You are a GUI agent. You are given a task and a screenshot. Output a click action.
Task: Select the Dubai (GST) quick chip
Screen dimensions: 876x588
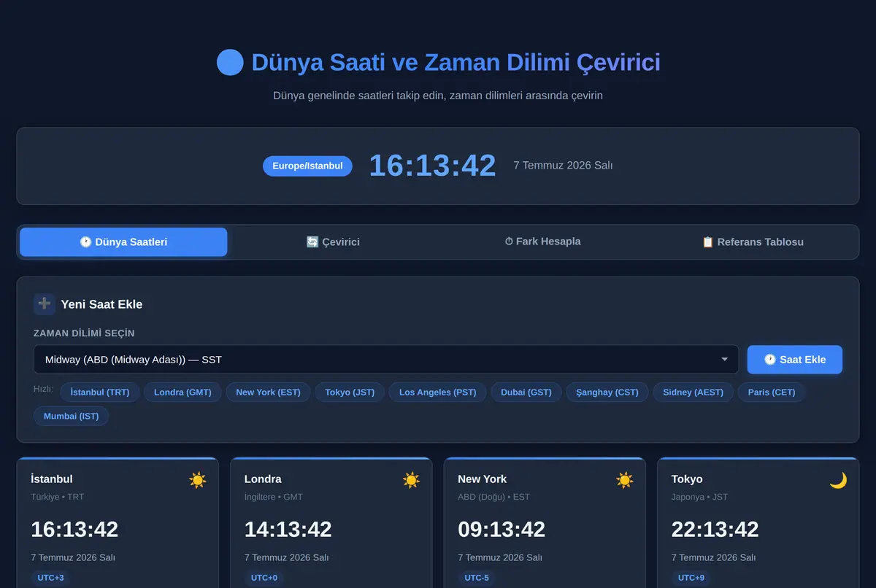click(526, 392)
